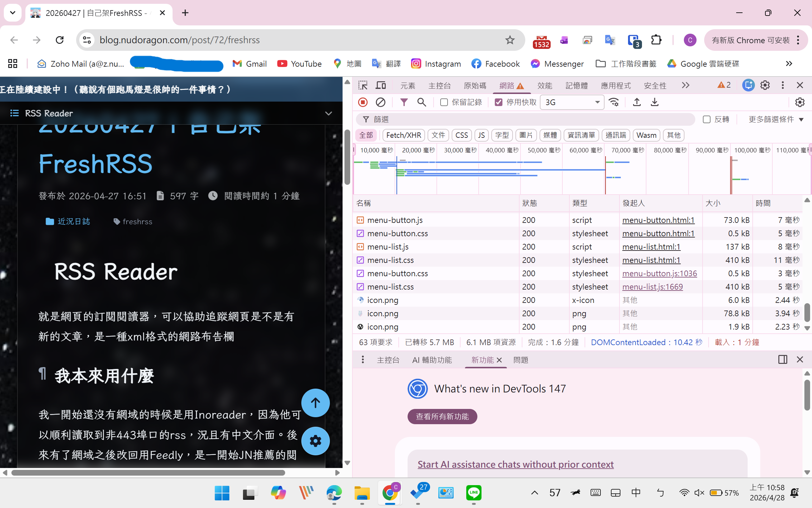The image size is (812, 508).
Task: Open initiator link menu-list.js:1669
Action: click(x=652, y=287)
